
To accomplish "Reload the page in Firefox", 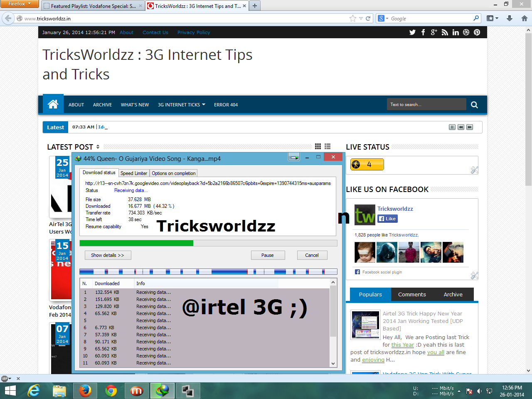I will tap(368, 18).
